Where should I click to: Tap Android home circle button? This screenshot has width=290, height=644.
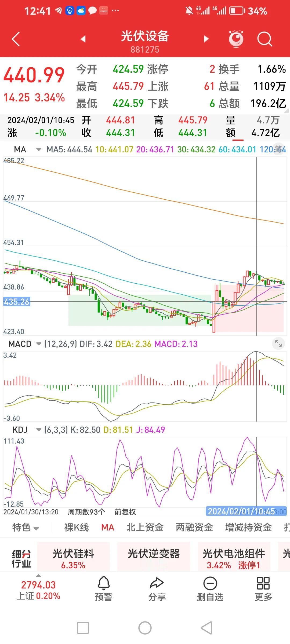point(145,628)
